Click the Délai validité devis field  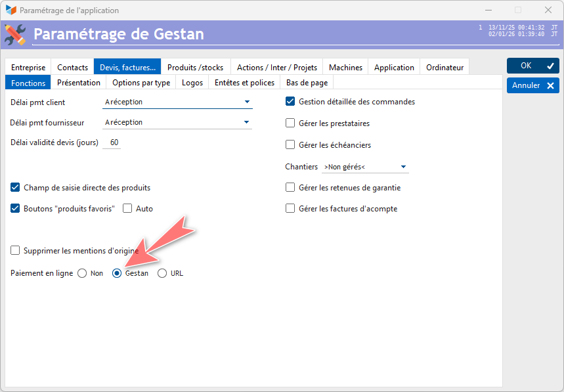point(114,143)
